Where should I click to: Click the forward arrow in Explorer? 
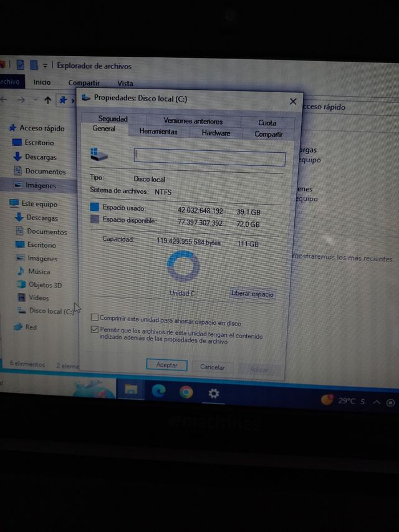(21, 100)
